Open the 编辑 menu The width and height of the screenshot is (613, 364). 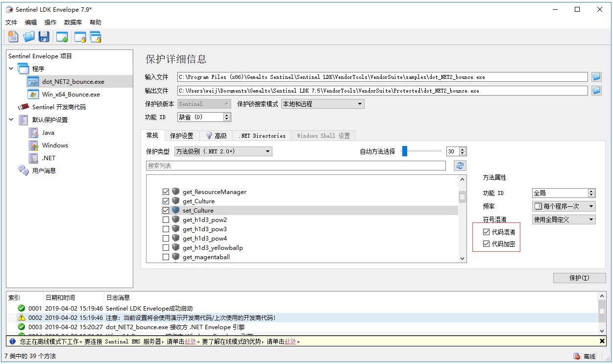(31, 22)
